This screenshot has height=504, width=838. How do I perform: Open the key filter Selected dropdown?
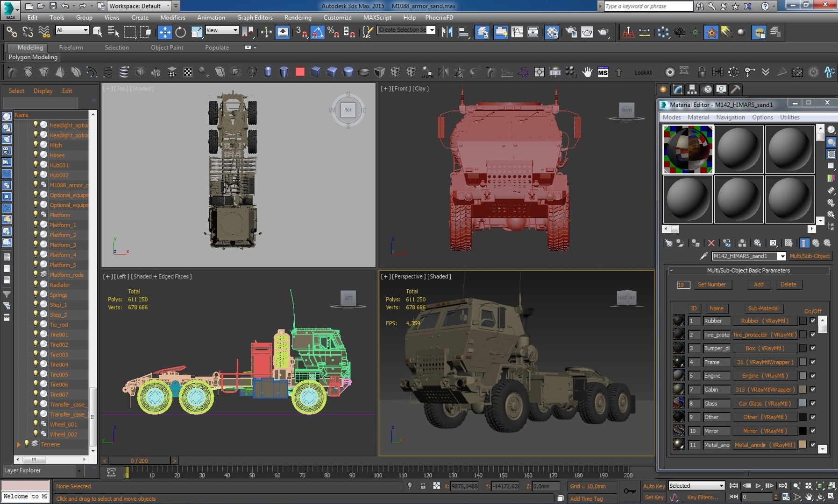[696, 486]
